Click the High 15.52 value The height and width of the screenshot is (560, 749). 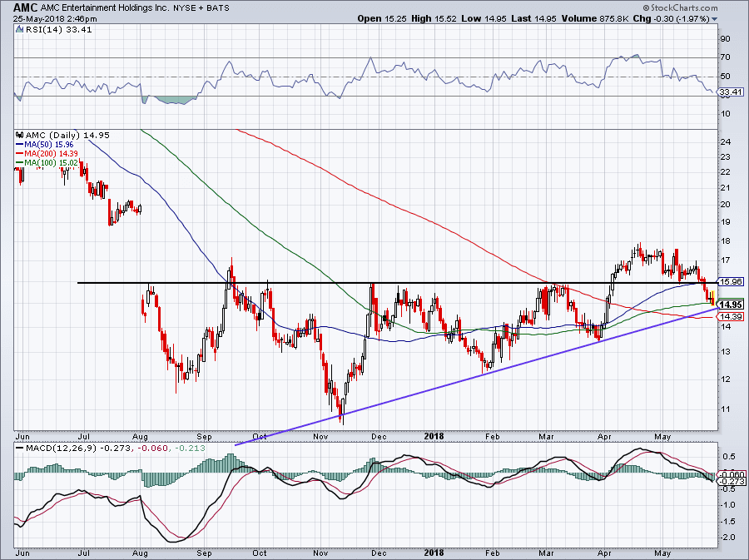(434, 18)
